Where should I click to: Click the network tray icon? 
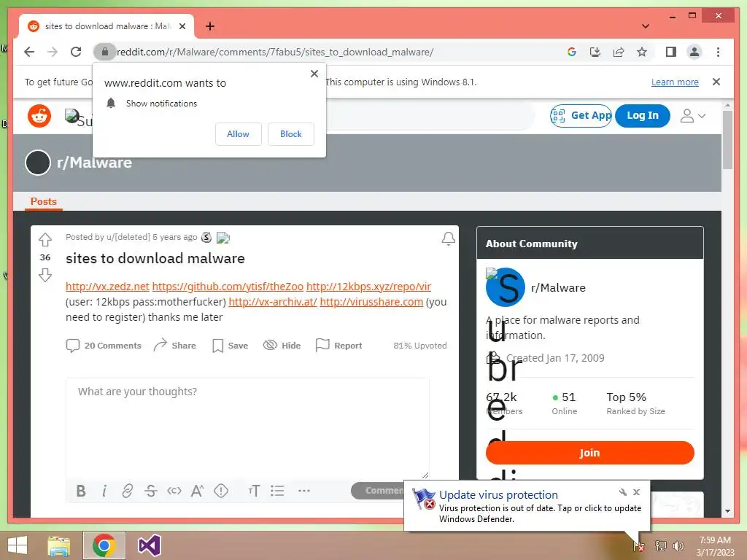[x=661, y=546]
